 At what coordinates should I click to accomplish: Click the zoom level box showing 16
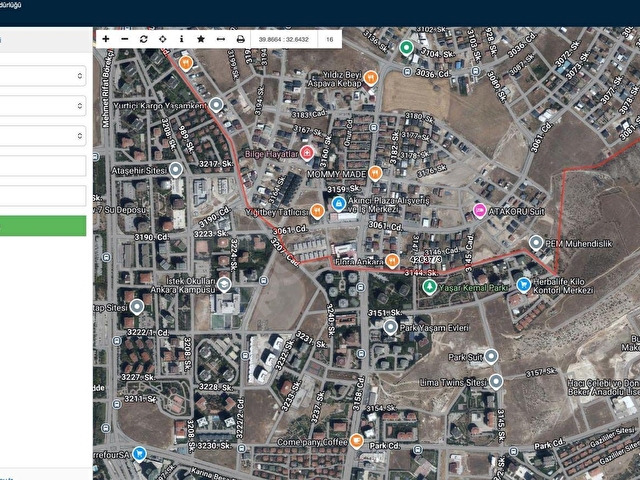tap(330, 40)
